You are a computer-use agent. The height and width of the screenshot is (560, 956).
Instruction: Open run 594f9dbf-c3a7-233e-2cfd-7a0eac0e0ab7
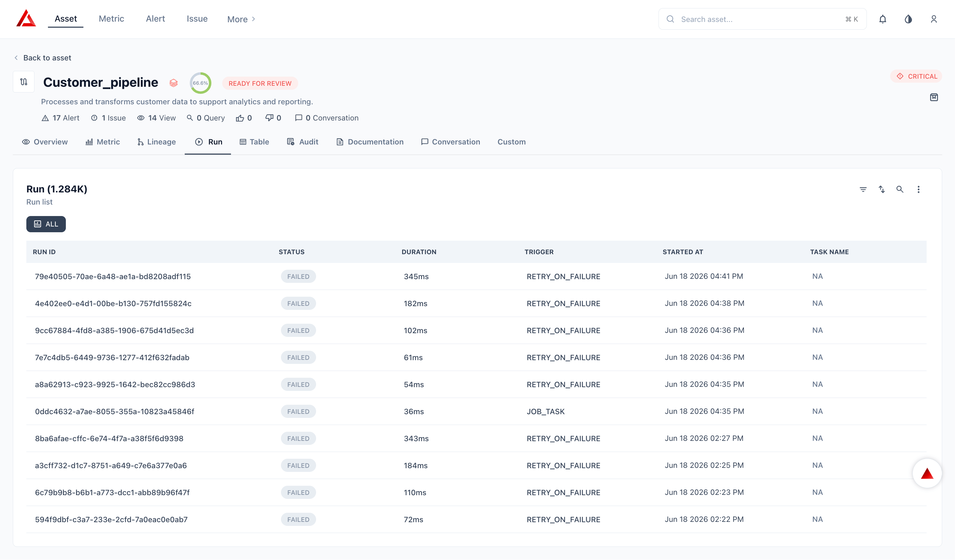point(111,520)
